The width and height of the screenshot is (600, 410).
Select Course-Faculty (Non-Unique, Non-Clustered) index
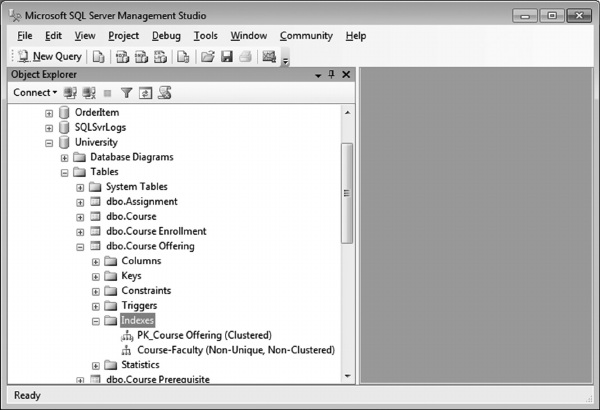point(236,350)
